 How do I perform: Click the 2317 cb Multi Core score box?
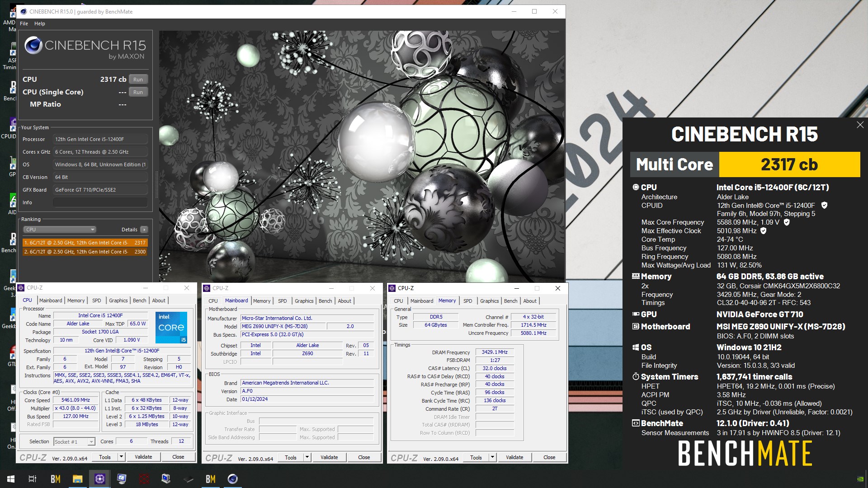coord(789,164)
